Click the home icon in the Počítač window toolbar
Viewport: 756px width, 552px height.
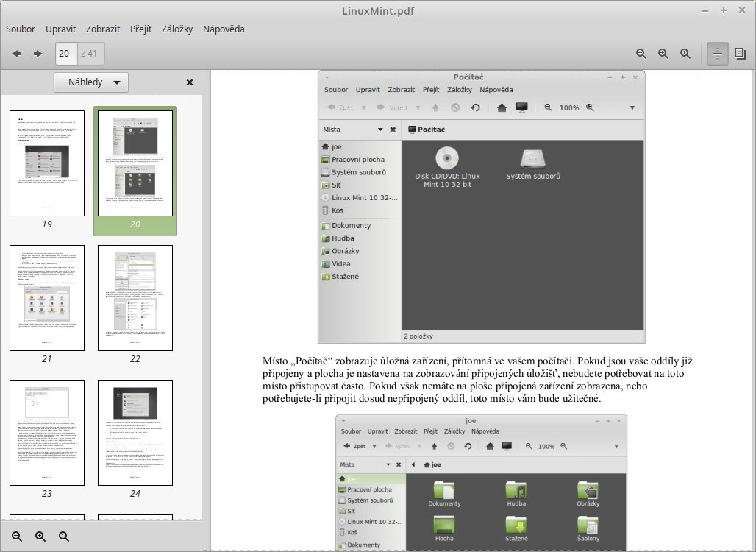click(x=502, y=107)
